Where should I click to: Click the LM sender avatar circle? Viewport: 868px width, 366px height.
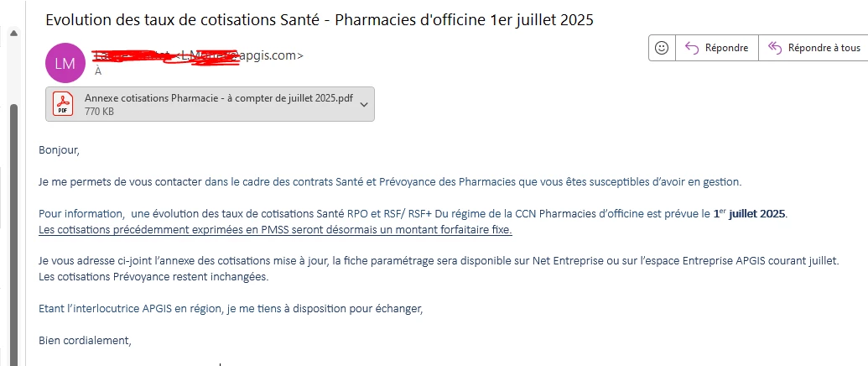[x=65, y=63]
